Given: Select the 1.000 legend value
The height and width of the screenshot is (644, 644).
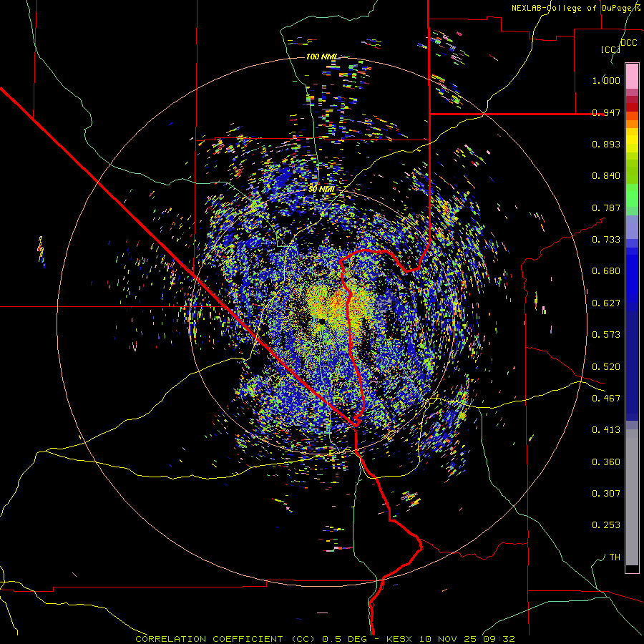Looking at the screenshot, I should click(606, 80).
